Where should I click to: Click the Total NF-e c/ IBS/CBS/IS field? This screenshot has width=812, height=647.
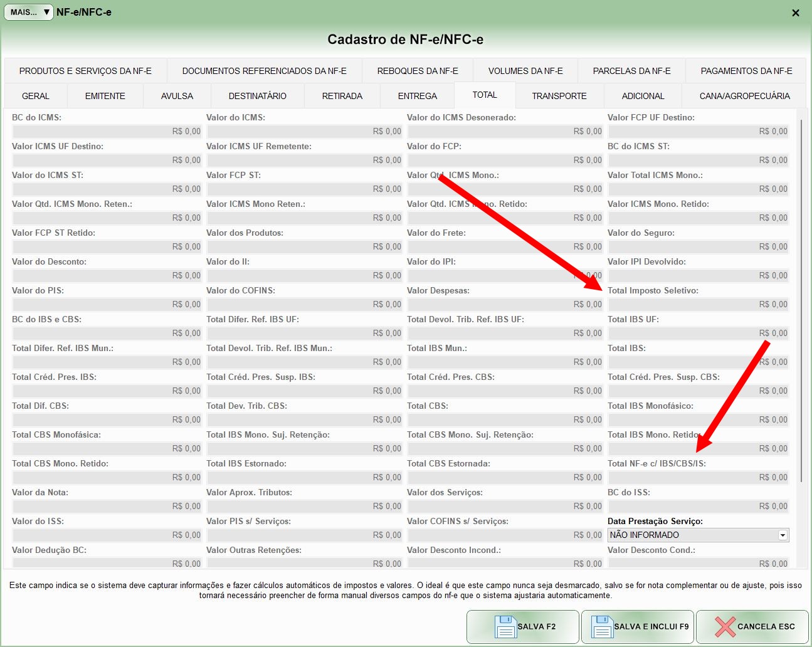pyautogui.click(x=698, y=478)
